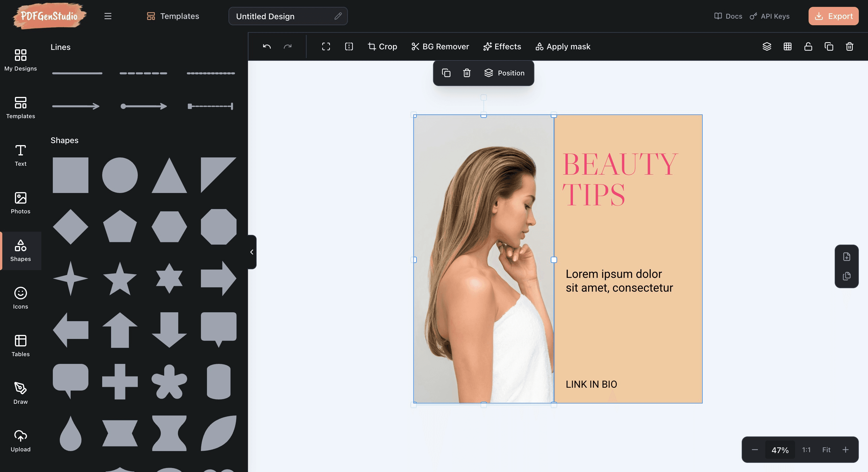Open the BG Remover tool

pyautogui.click(x=440, y=47)
